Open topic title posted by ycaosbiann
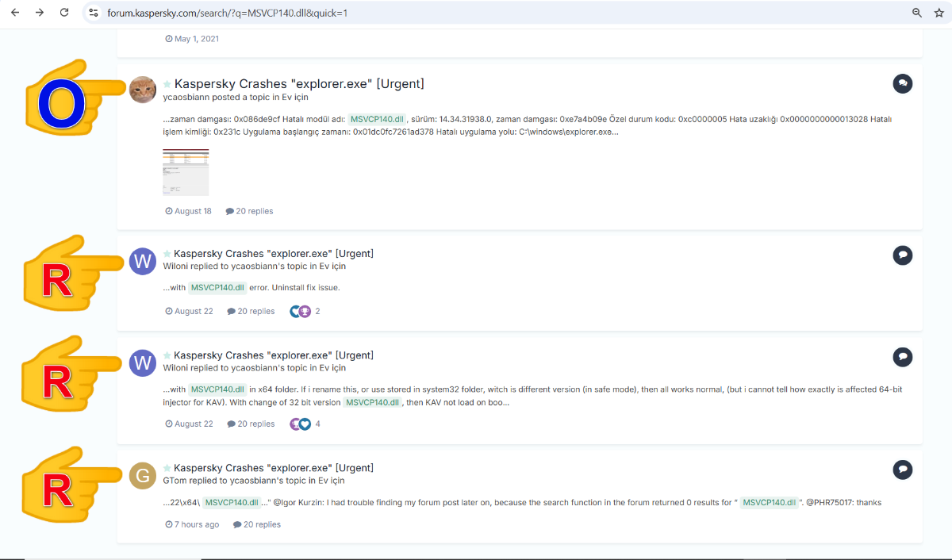 299,83
